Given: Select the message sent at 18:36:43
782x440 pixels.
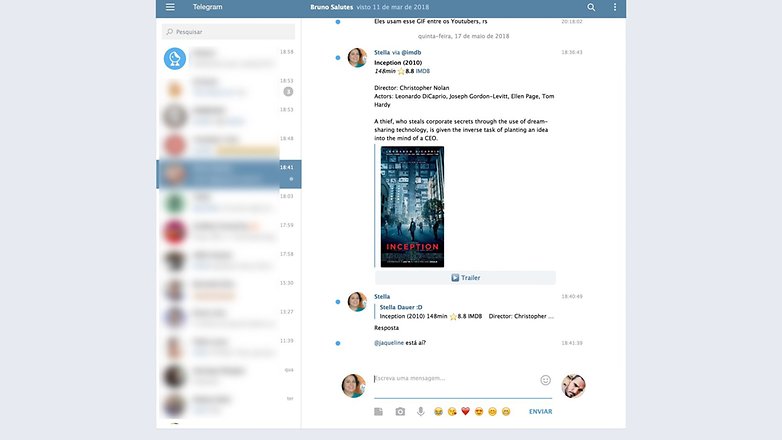Looking at the screenshot, I should tap(338, 58).
